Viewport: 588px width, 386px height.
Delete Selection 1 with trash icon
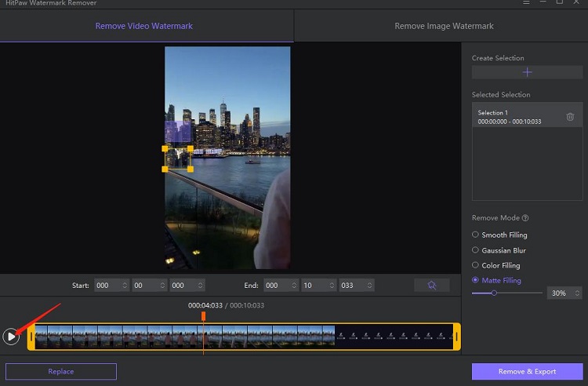(x=570, y=117)
